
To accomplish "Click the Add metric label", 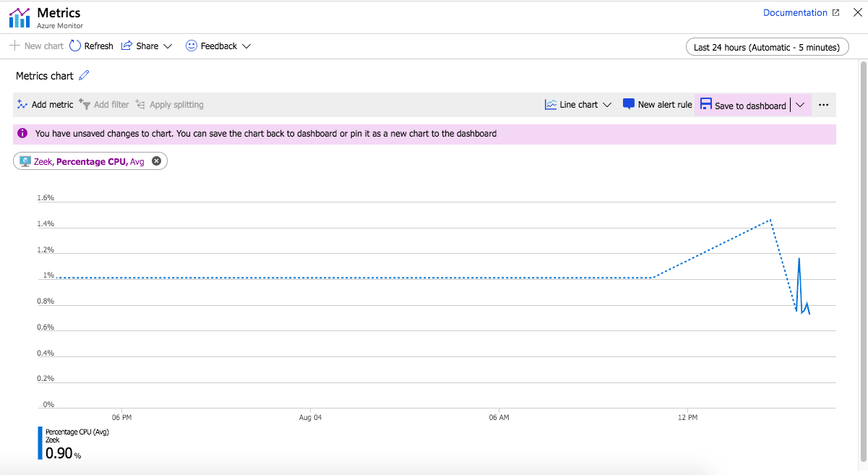I will pyautogui.click(x=53, y=104).
